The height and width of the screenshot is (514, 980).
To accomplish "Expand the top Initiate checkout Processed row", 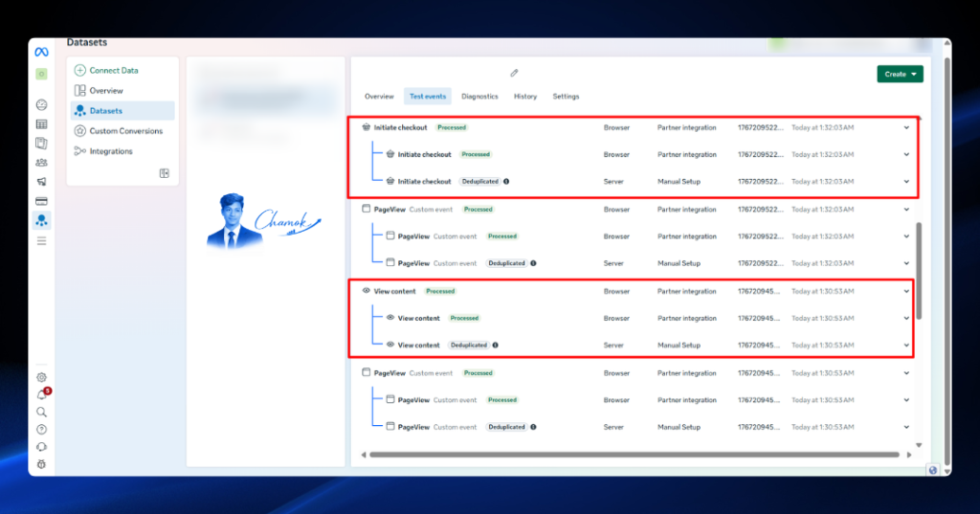I will coord(906,127).
